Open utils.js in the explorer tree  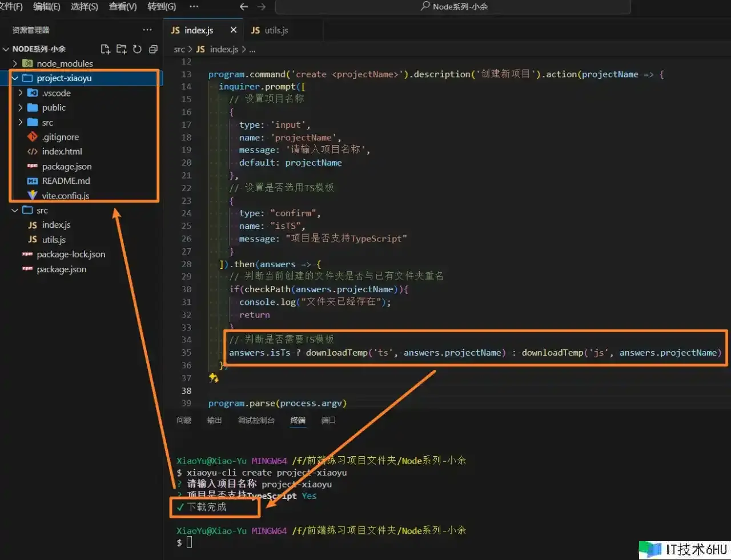[x=54, y=240]
